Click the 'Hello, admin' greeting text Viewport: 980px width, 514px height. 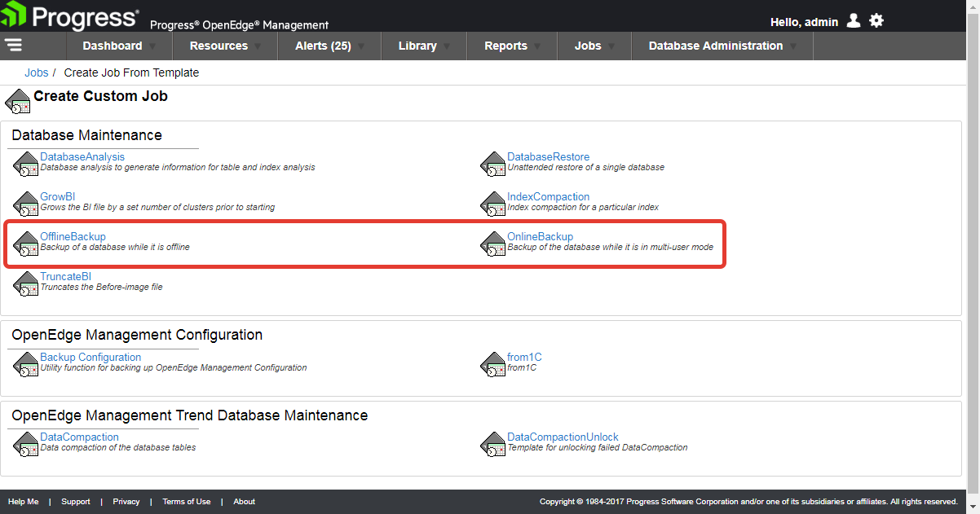coord(804,22)
